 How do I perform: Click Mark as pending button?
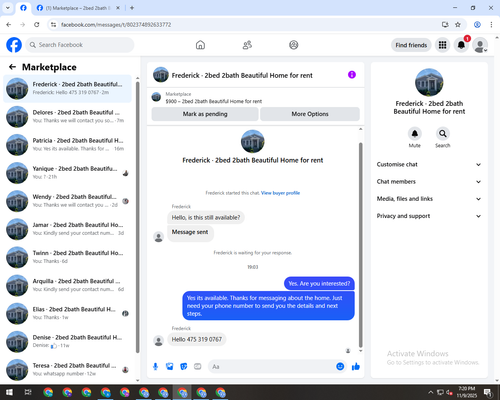[205, 114]
